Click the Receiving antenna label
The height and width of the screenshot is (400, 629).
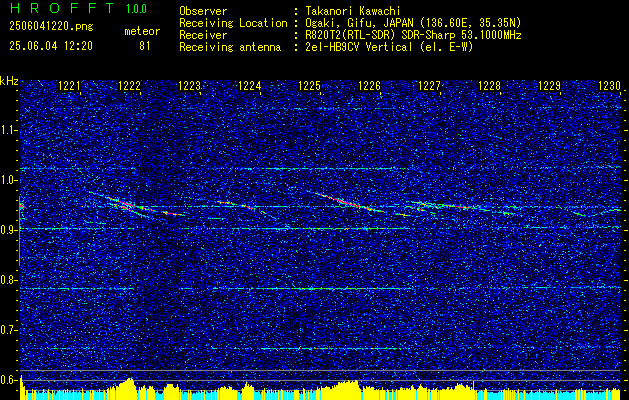[x=230, y=47]
